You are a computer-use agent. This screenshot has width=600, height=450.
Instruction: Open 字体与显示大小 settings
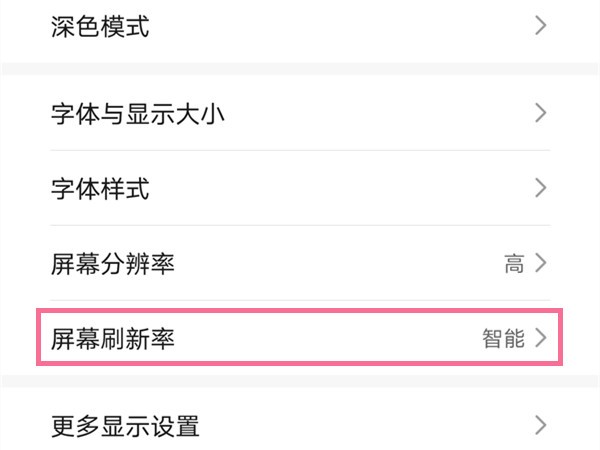click(138, 113)
